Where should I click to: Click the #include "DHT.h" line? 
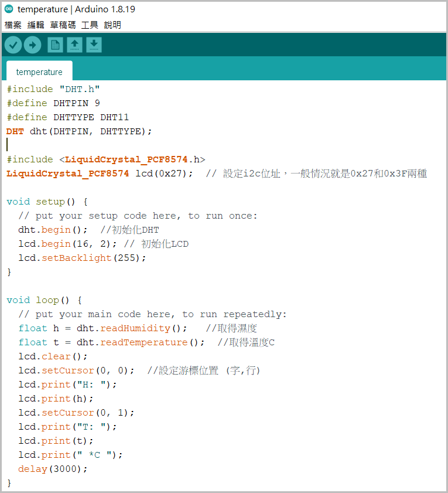tap(53, 89)
